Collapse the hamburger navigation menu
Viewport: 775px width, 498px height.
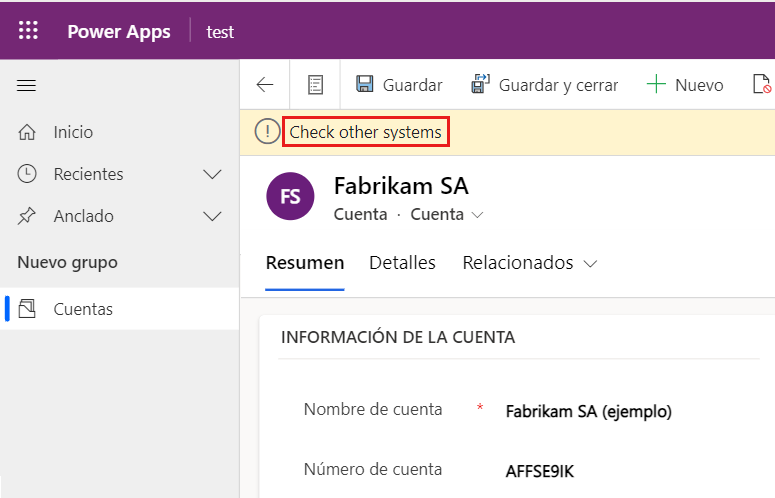27,86
